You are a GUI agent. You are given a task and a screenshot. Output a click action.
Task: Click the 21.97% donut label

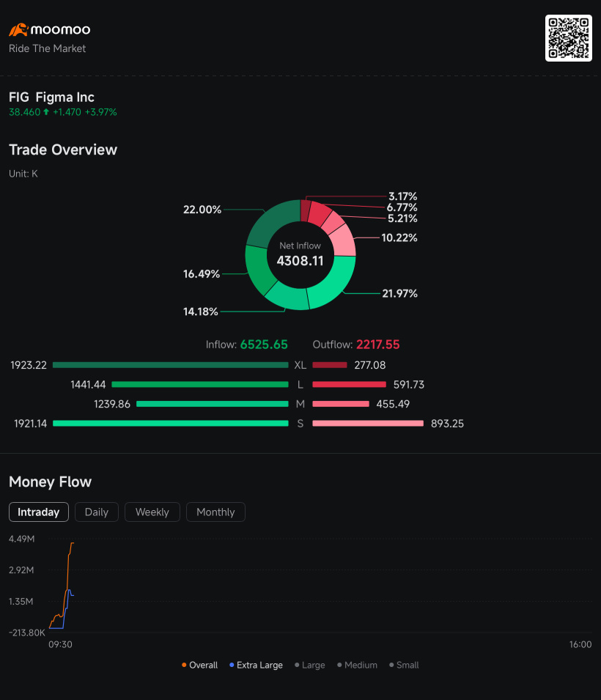(x=399, y=293)
